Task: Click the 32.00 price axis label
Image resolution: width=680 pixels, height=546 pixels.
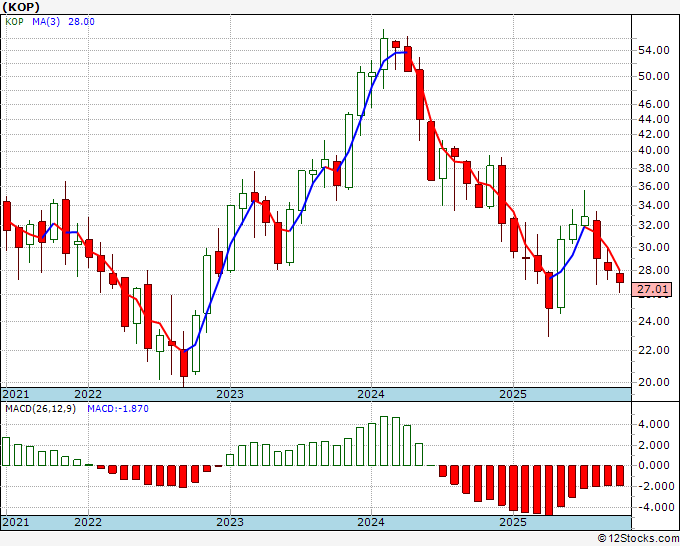Action: coord(654,225)
